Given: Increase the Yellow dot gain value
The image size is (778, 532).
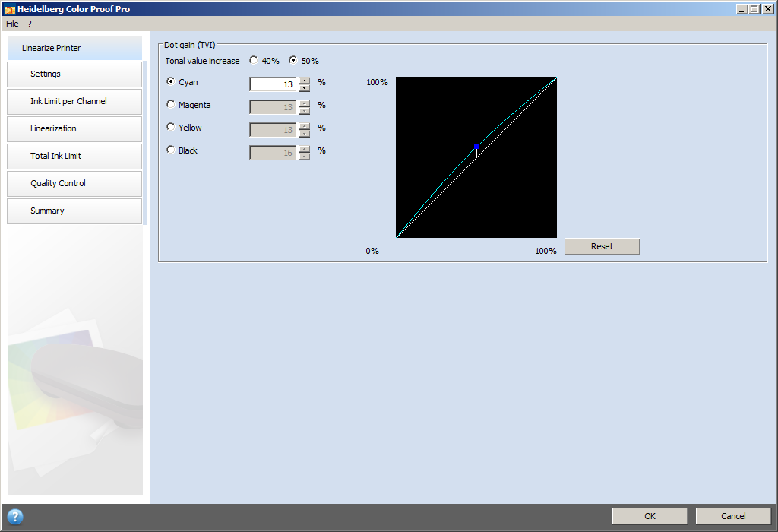Looking at the screenshot, I should pos(305,127).
